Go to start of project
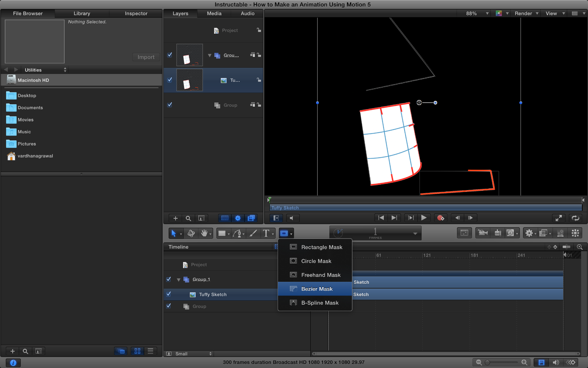588x368 pixels. pos(381,218)
